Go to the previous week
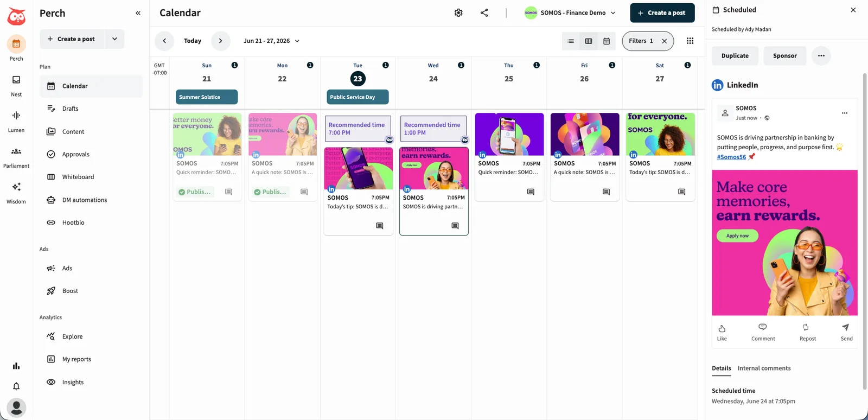The width and height of the screenshot is (868, 420). [x=164, y=41]
